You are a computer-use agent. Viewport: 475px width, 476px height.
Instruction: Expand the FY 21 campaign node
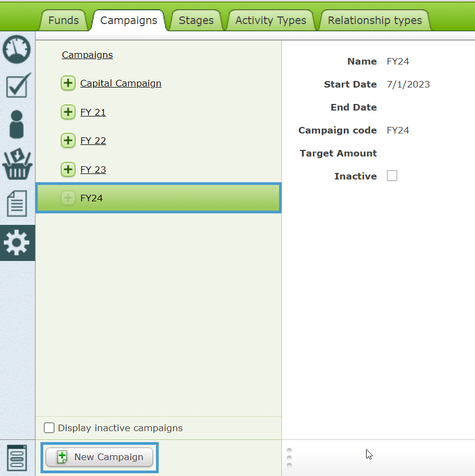pos(68,112)
